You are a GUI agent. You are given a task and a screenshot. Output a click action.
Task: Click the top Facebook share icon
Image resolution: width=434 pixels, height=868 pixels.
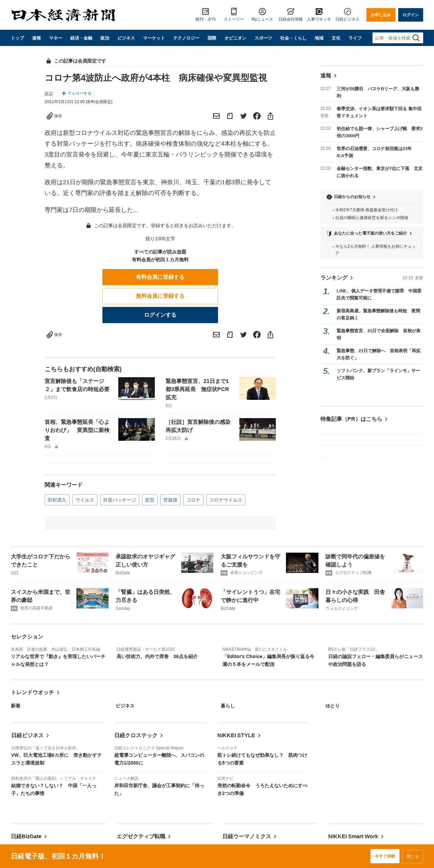pos(257,116)
